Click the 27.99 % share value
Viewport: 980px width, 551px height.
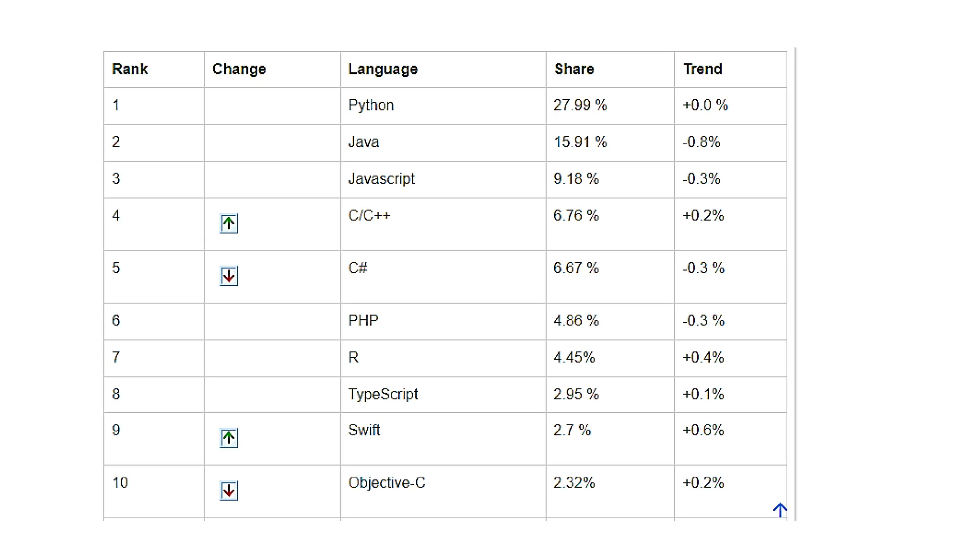coord(580,105)
